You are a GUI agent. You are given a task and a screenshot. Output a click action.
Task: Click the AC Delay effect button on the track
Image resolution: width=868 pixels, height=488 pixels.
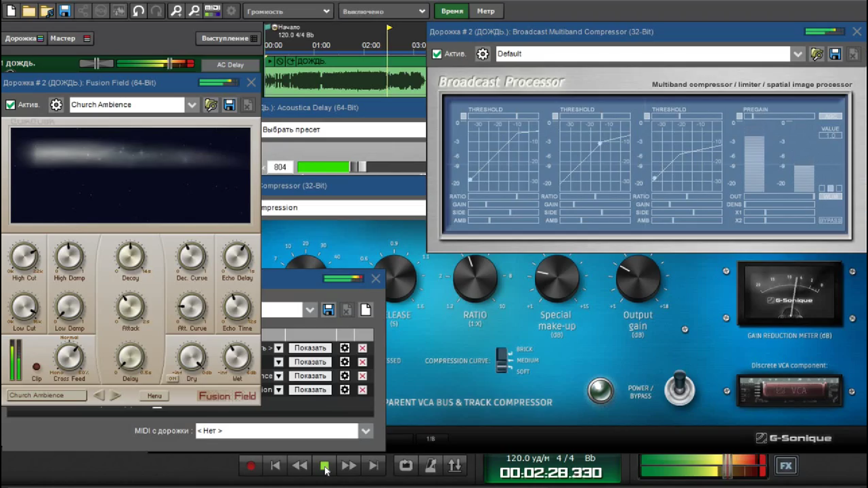(x=230, y=65)
